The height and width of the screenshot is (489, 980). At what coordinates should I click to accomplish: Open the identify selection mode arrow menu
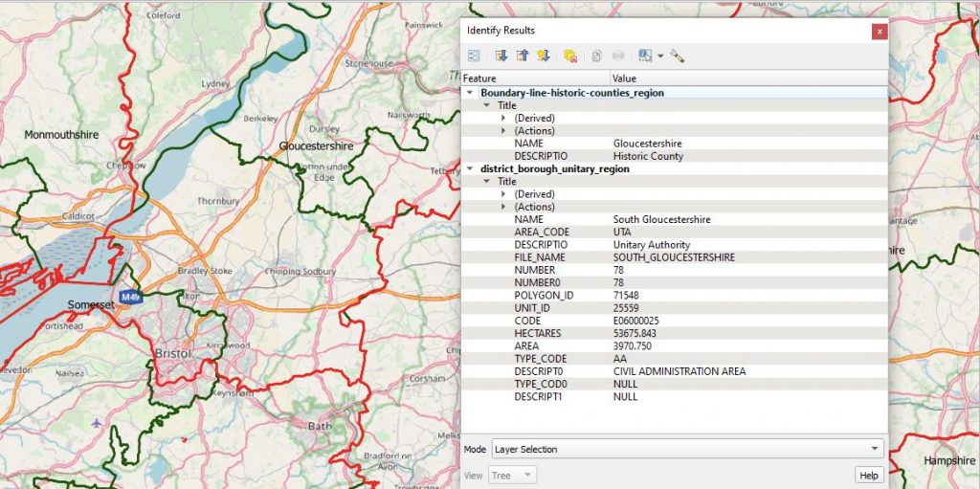(660, 56)
